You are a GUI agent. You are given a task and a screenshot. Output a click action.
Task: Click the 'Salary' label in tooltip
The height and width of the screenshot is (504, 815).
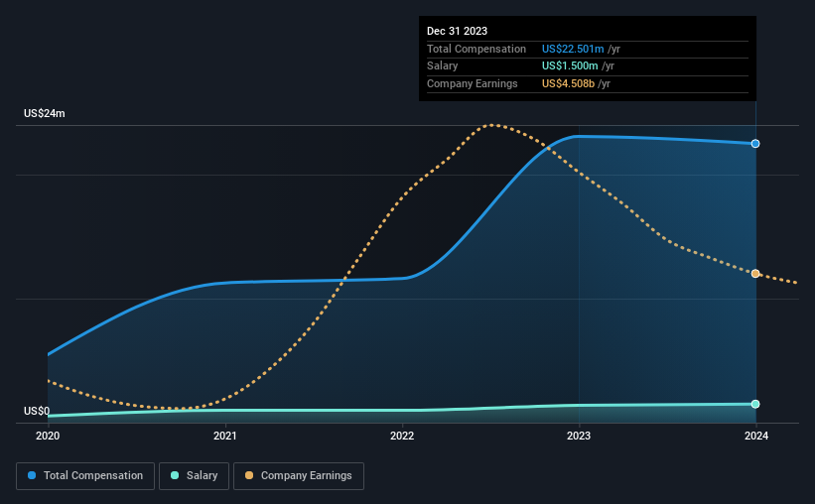(443, 66)
